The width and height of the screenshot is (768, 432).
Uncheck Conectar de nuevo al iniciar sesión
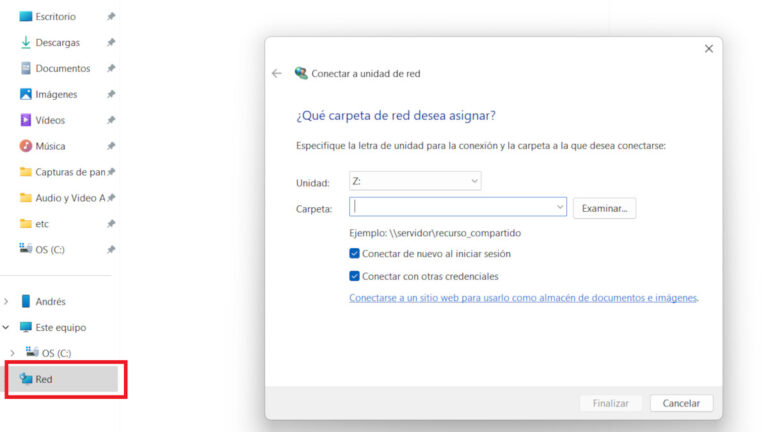[x=354, y=254]
